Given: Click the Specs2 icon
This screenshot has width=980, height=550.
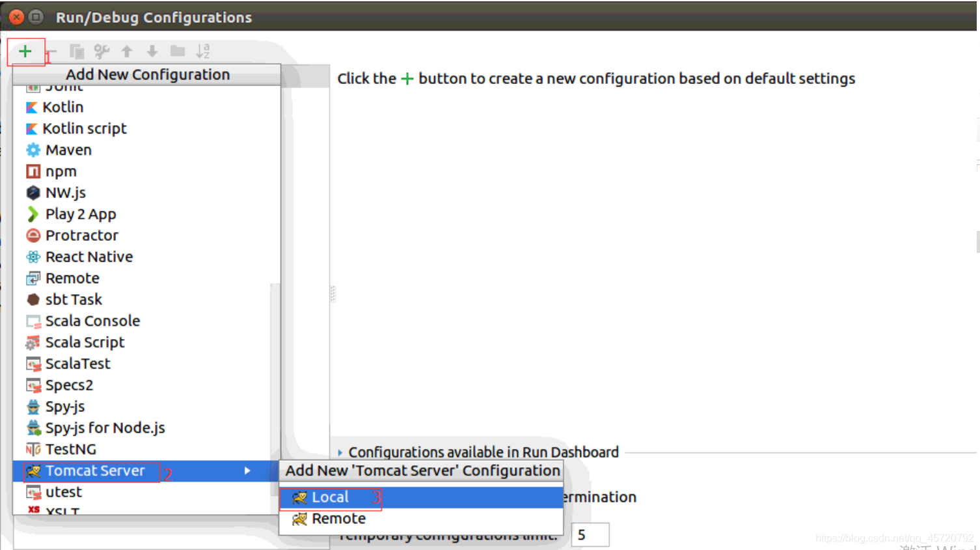Looking at the screenshot, I should [33, 386].
